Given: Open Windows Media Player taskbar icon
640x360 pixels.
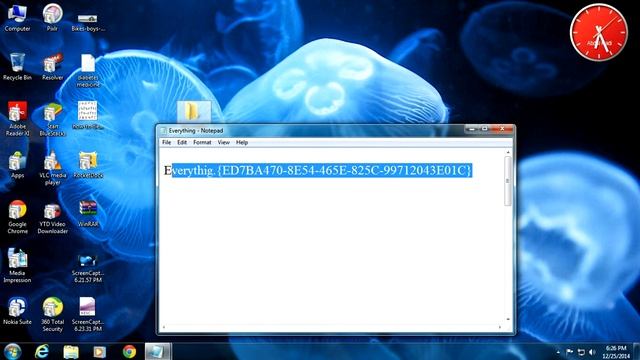Looking at the screenshot, I should tap(99, 351).
